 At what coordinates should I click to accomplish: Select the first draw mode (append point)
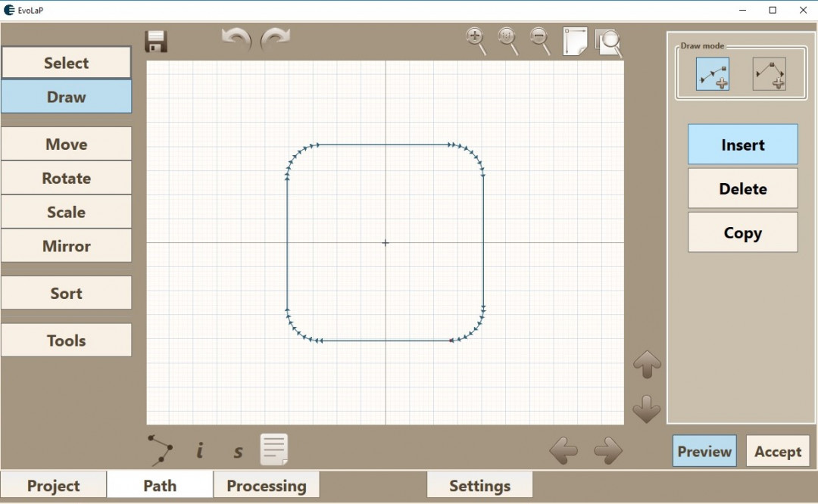pyautogui.click(x=713, y=74)
